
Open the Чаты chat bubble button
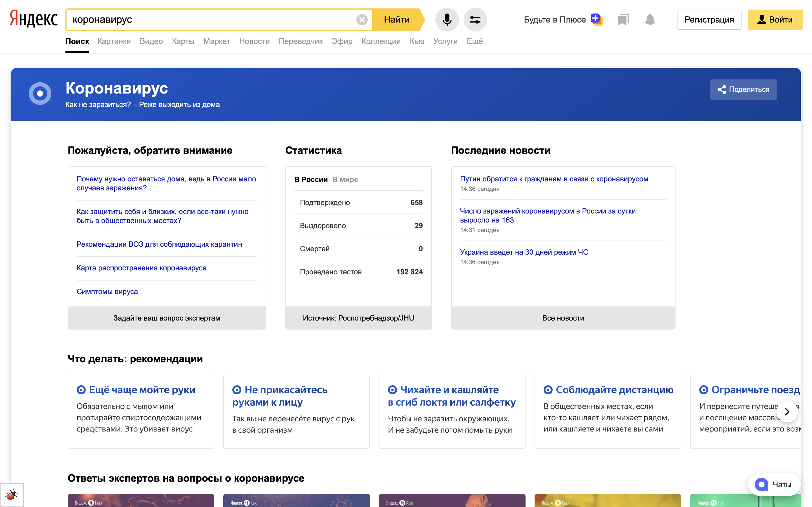pyautogui.click(x=774, y=484)
